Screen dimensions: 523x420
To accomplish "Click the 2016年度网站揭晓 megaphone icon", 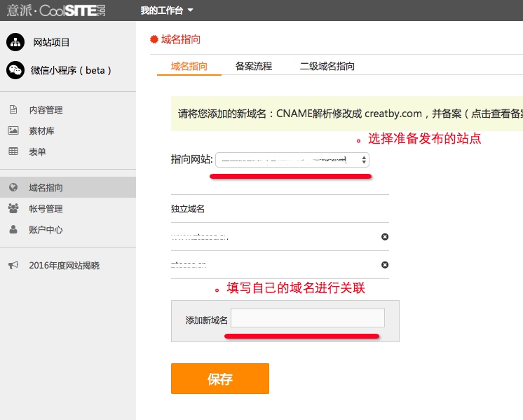I will pyautogui.click(x=13, y=265).
